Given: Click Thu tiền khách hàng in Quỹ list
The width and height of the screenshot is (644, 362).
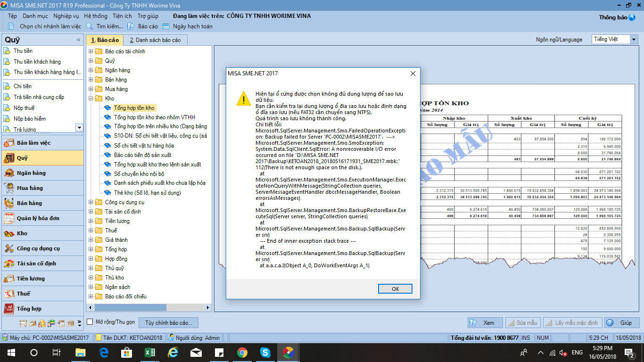Looking at the screenshot, I should (37, 62).
